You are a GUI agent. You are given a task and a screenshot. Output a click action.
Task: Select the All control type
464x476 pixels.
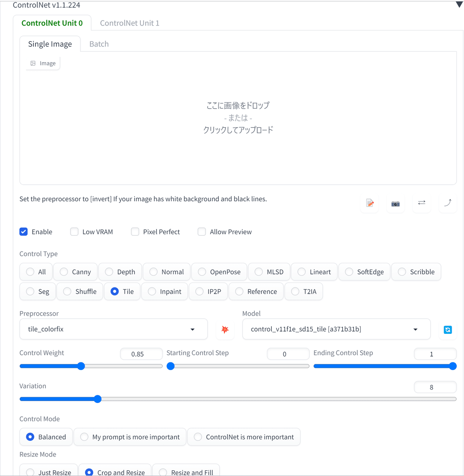click(36, 272)
